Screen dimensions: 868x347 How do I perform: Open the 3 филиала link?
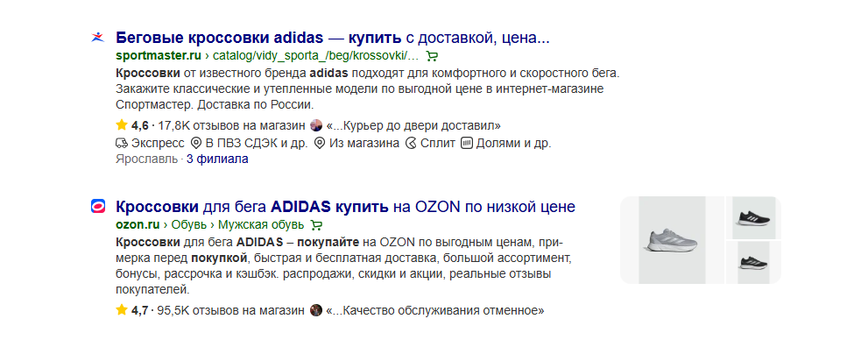[217, 159]
